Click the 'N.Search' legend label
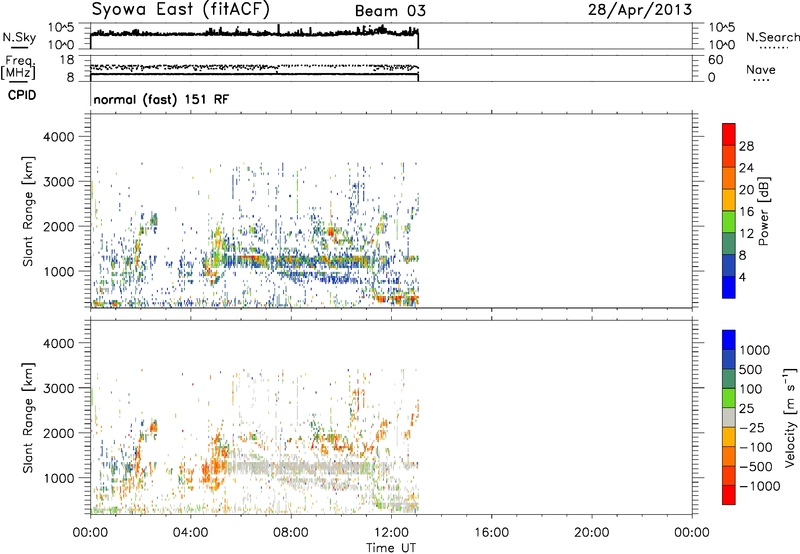The height and width of the screenshot is (554, 800). (x=773, y=37)
